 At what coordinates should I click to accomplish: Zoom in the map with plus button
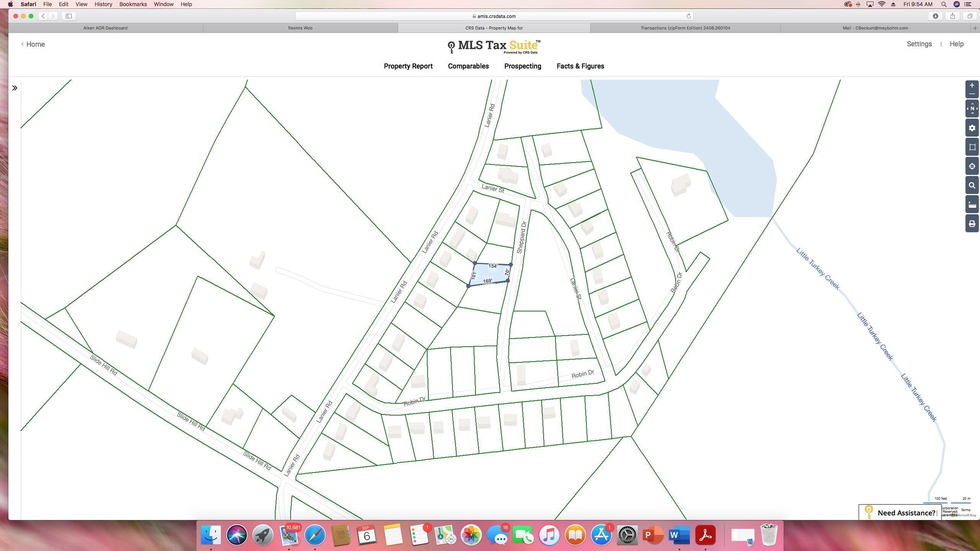click(x=972, y=85)
